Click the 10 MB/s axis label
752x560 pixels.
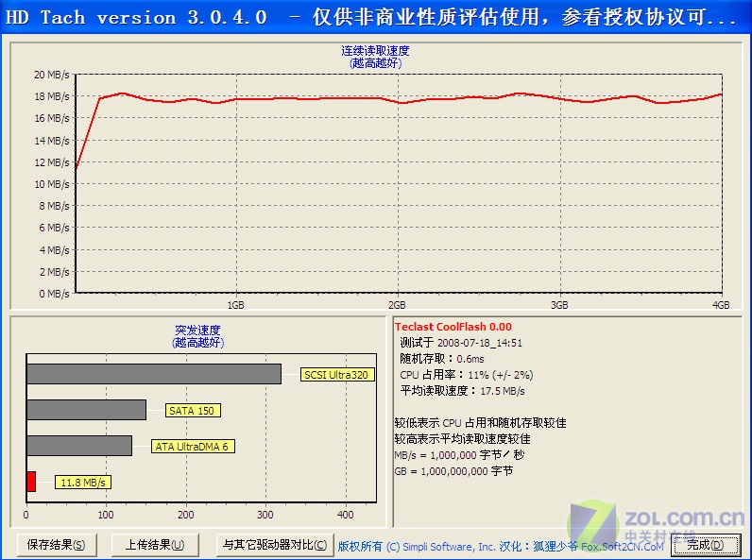point(52,184)
